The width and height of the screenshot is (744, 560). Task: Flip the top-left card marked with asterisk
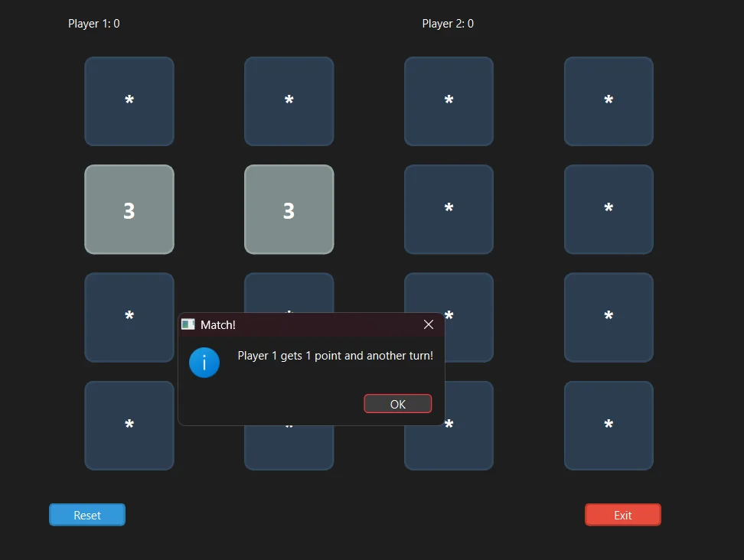click(129, 100)
